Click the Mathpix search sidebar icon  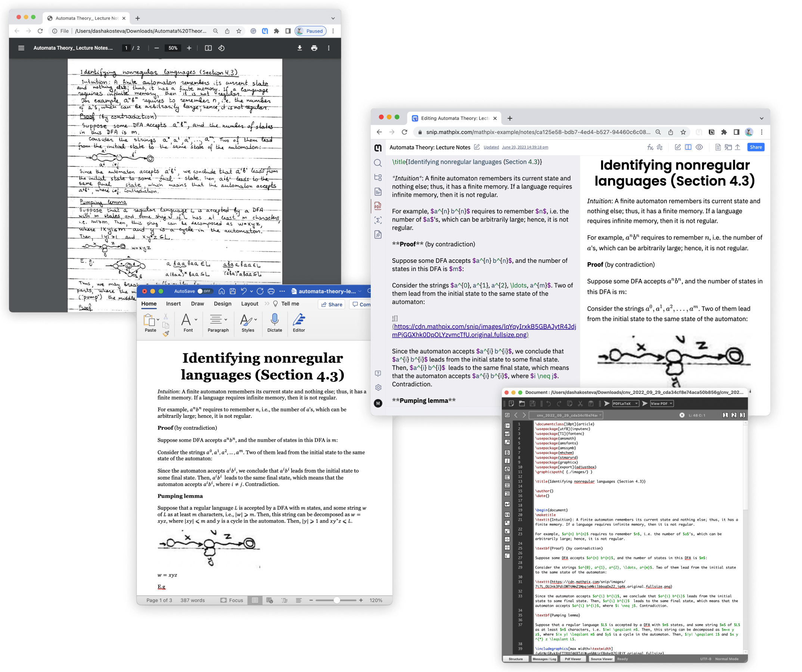[378, 163]
